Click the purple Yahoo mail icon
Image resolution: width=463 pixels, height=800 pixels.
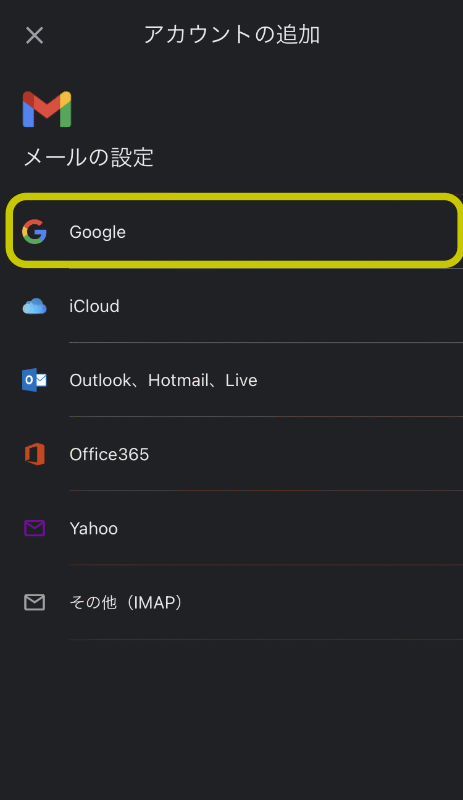pyautogui.click(x=35, y=528)
